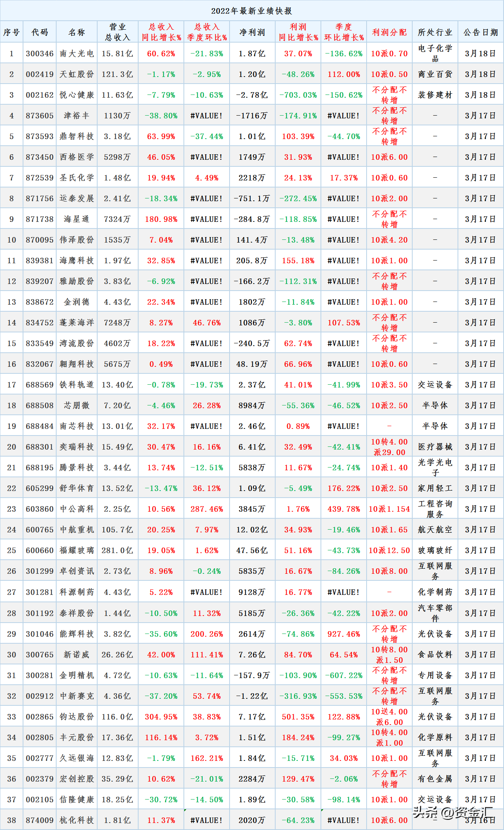Image resolution: width=504 pixels, height=830 pixels.
Task: Select the '净利润' column header
Action: (252, 32)
